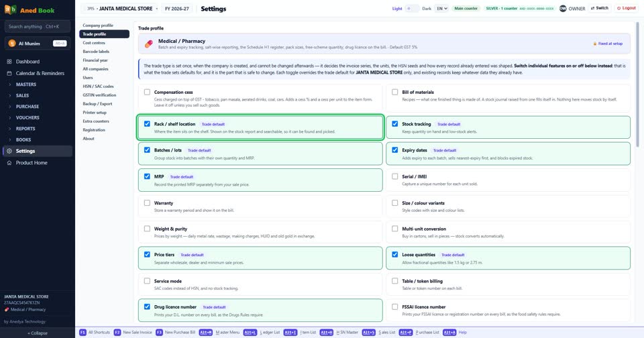Enable Multi-unit conversion checkbox
This screenshot has height=338, width=644.
394,229
